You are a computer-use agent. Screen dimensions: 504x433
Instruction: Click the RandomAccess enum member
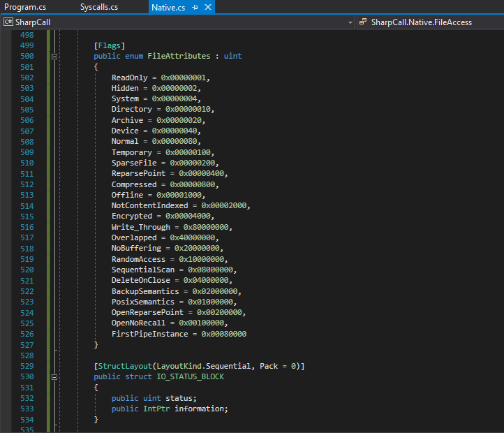138,259
